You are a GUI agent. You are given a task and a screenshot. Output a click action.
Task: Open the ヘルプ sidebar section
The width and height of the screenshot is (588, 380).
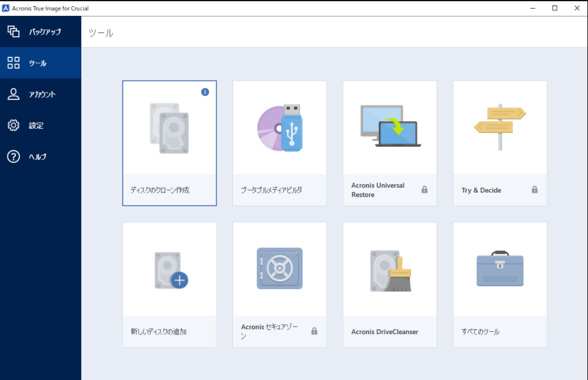click(40, 156)
